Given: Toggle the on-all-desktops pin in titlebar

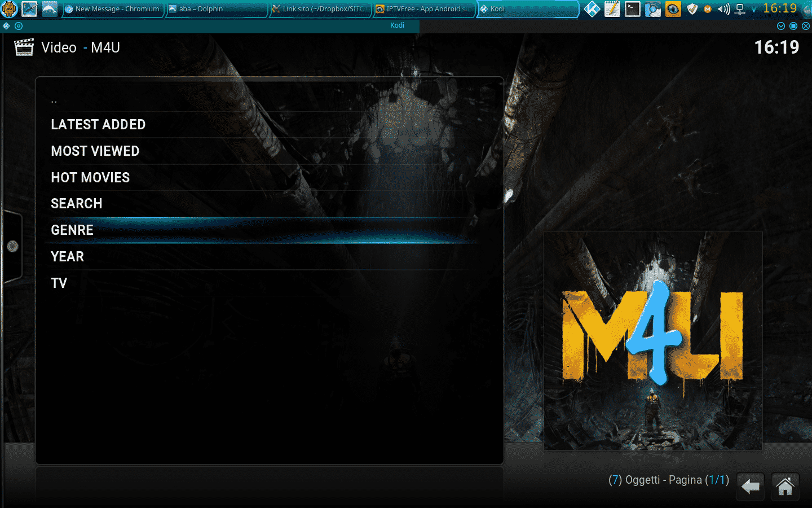Looking at the screenshot, I should click(19, 26).
